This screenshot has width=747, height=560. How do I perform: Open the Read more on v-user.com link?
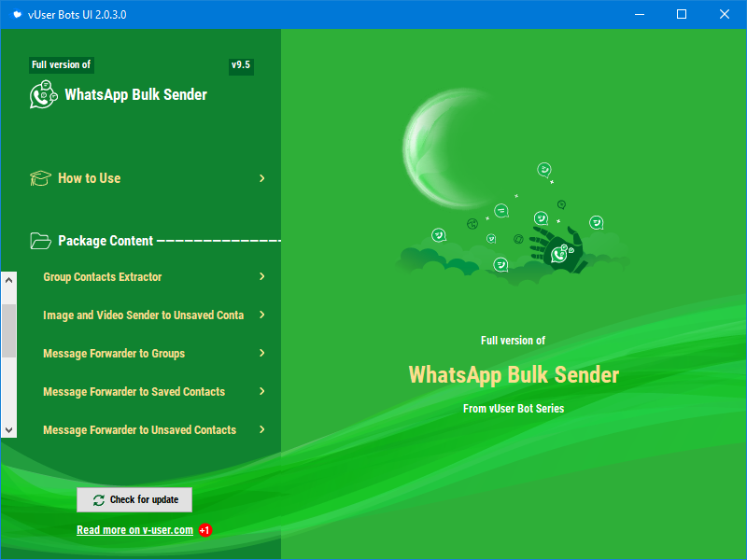tap(134, 530)
